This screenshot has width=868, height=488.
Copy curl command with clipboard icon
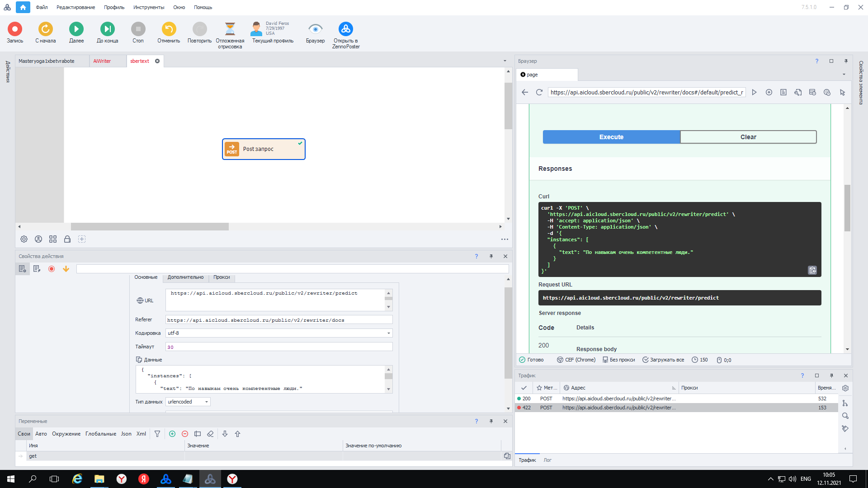tap(812, 270)
